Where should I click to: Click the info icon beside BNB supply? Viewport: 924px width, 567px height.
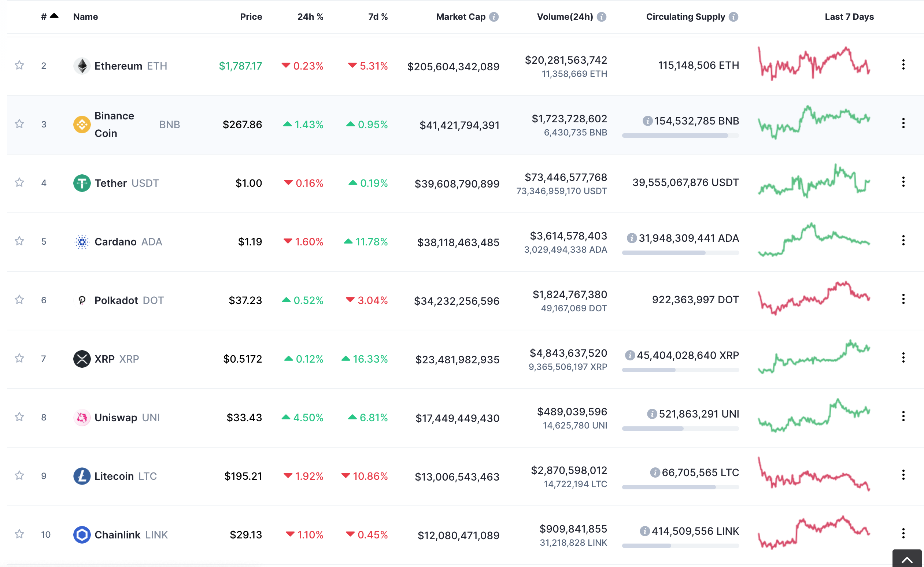pyautogui.click(x=647, y=121)
